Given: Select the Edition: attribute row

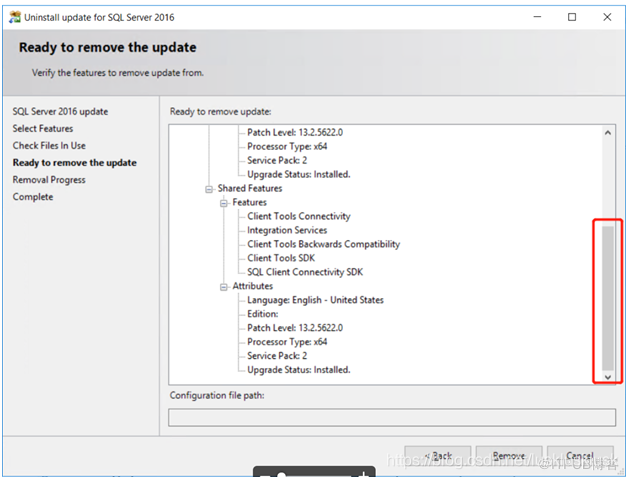Looking at the screenshot, I should pos(263,314).
